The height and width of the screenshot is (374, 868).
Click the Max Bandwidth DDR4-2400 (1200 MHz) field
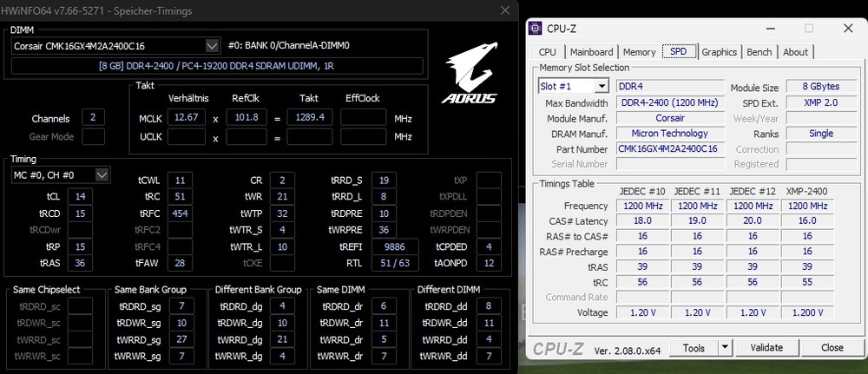pyautogui.click(x=670, y=102)
